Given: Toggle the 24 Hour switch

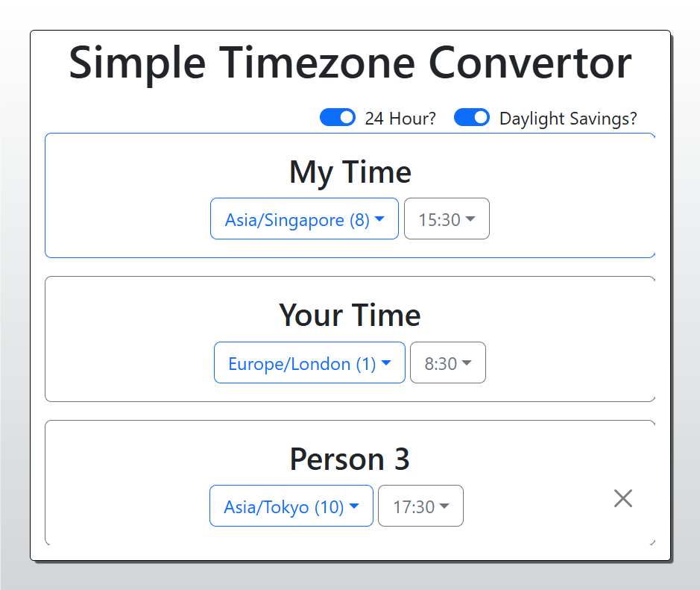Looking at the screenshot, I should tap(338, 117).
